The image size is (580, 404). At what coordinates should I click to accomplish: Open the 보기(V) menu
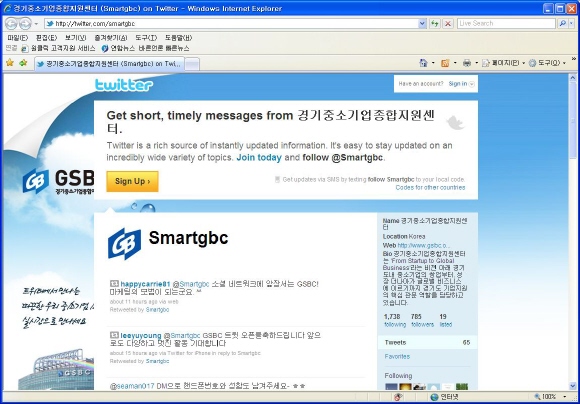[75, 38]
